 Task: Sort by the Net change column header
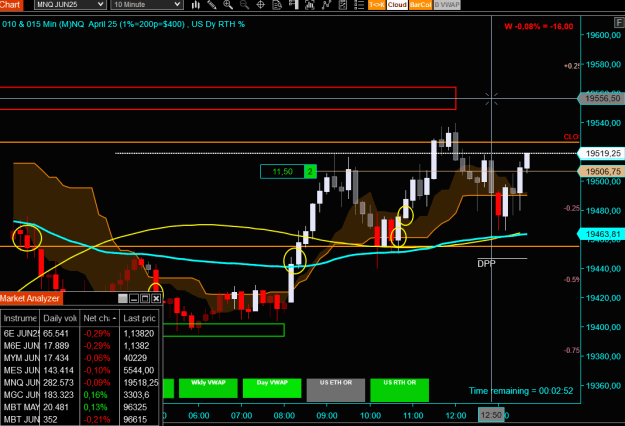click(99, 318)
